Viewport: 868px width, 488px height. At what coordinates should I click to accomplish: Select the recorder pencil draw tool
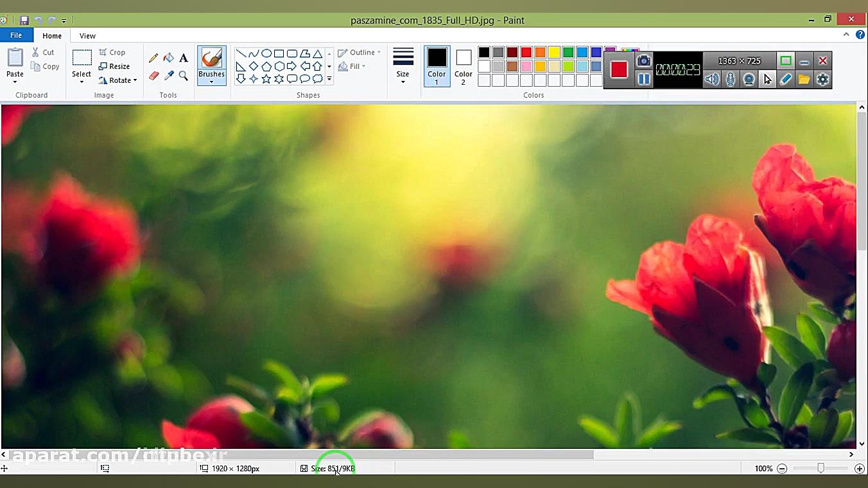click(x=786, y=80)
